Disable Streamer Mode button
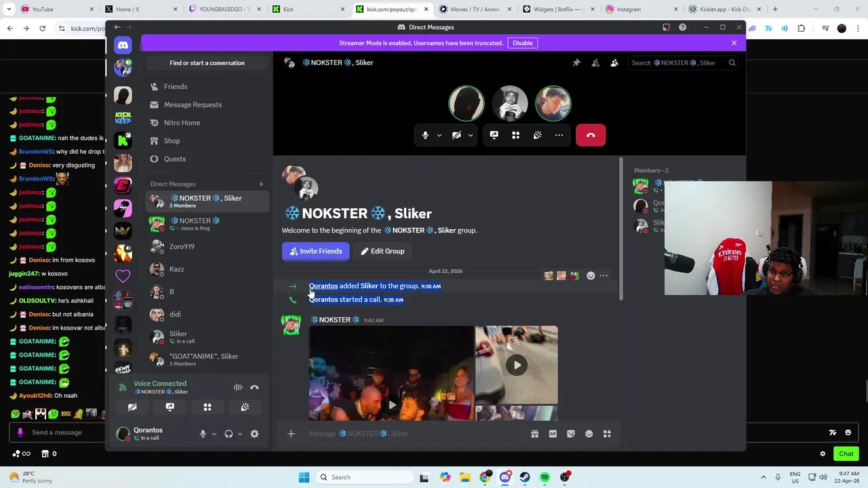Image resolution: width=868 pixels, height=488 pixels. (x=523, y=43)
